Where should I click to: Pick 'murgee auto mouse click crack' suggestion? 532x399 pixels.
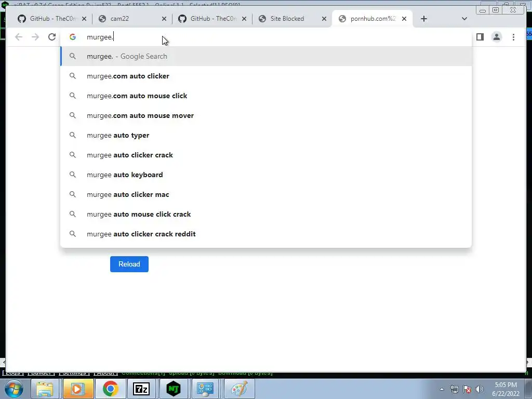266,214
